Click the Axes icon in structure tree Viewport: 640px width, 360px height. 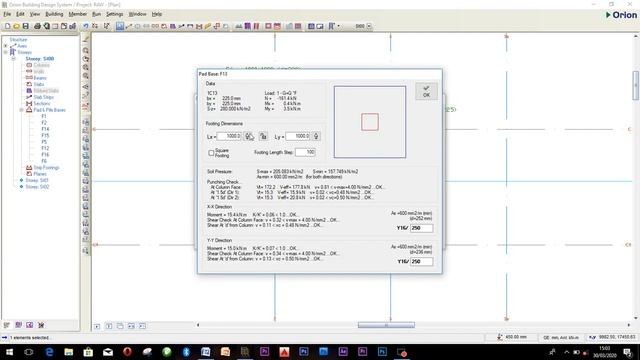click(13, 46)
